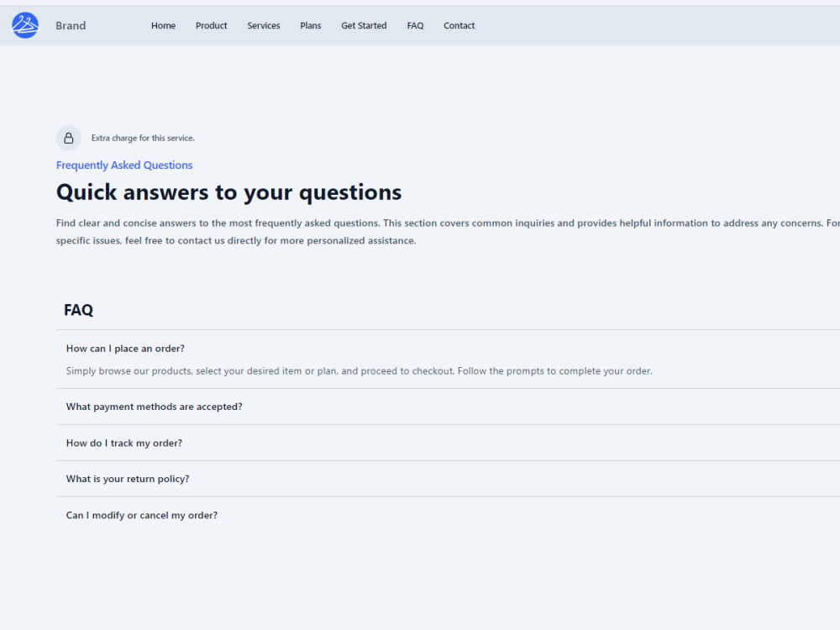Go to the Product nav item
This screenshot has width=840, height=630.
point(211,26)
